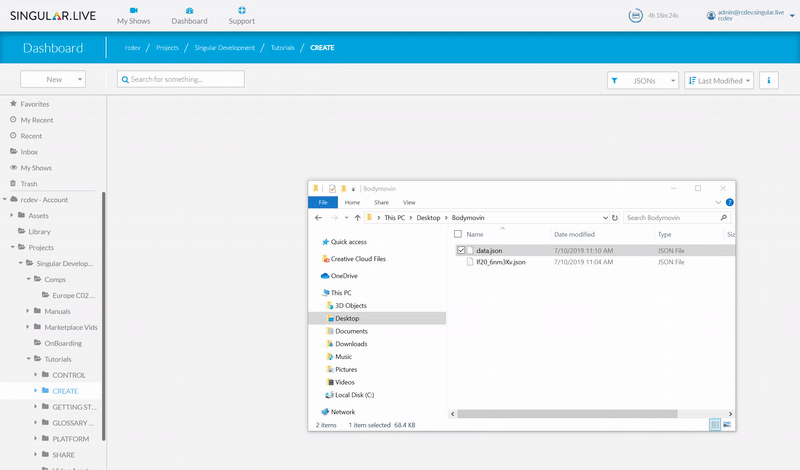Expand the CONTROL folder arrow

[x=36, y=375]
